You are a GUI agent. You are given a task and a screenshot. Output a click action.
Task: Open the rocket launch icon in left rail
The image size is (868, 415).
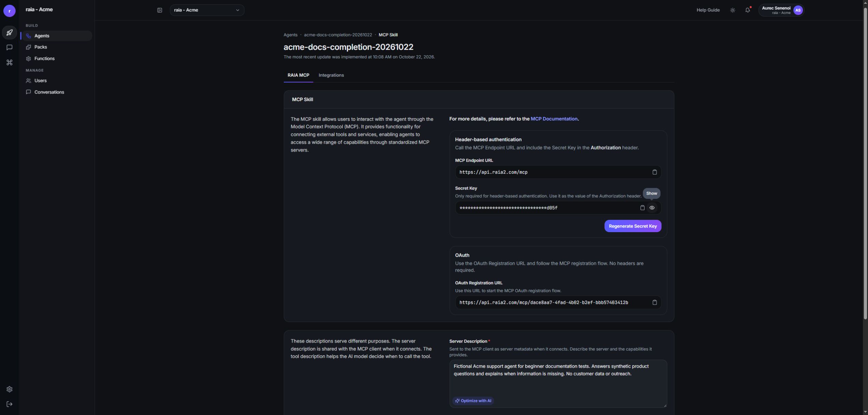pyautogui.click(x=9, y=33)
